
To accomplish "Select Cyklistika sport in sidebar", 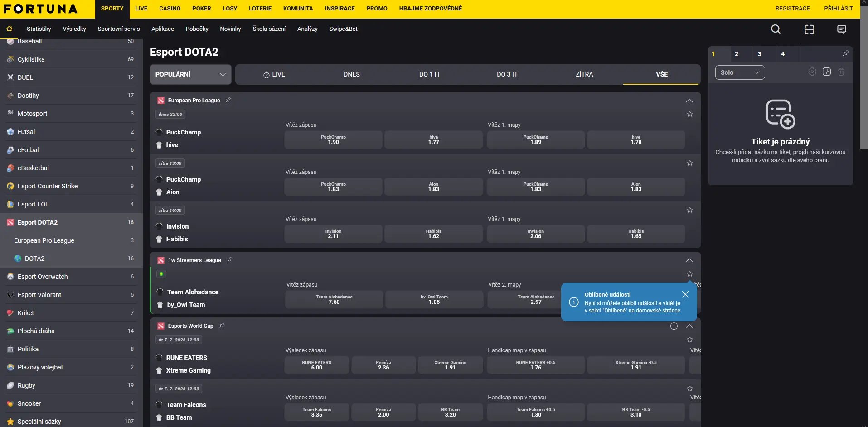I will pyautogui.click(x=71, y=59).
